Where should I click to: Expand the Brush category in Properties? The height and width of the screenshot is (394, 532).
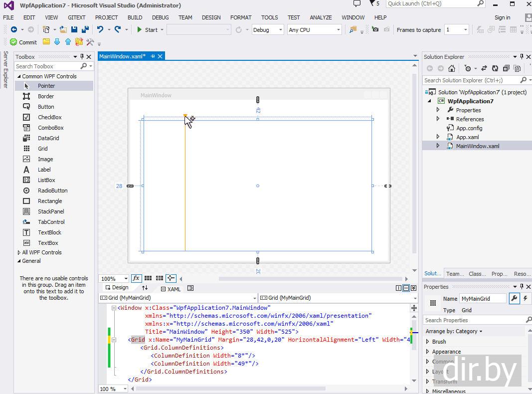click(427, 342)
